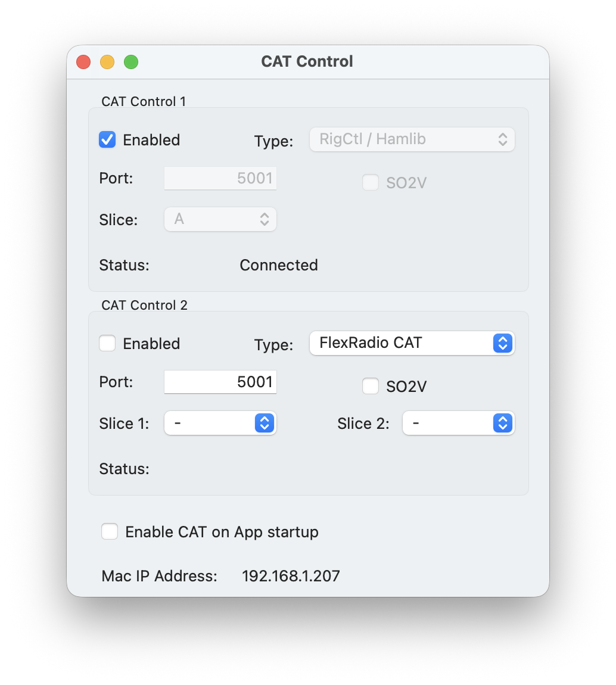
Task: Uncheck Enabled checkbox in CAT Control 1
Action: [107, 140]
